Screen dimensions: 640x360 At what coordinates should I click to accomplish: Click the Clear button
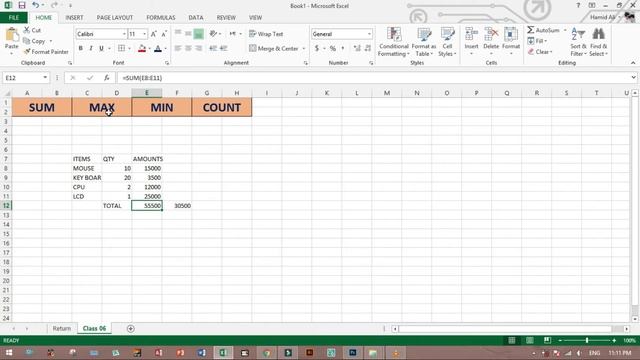point(540,52)
